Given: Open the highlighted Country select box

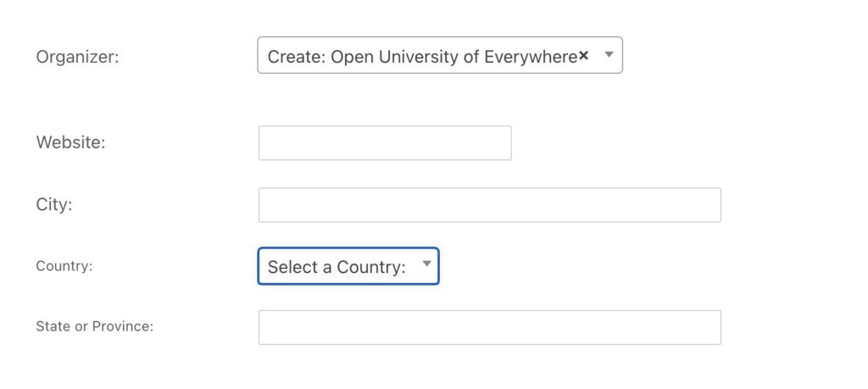Looking at the screenshot, I should [348, 266].
